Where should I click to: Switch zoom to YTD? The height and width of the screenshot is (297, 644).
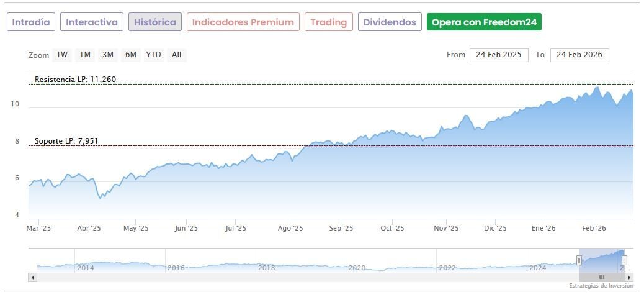153,55
